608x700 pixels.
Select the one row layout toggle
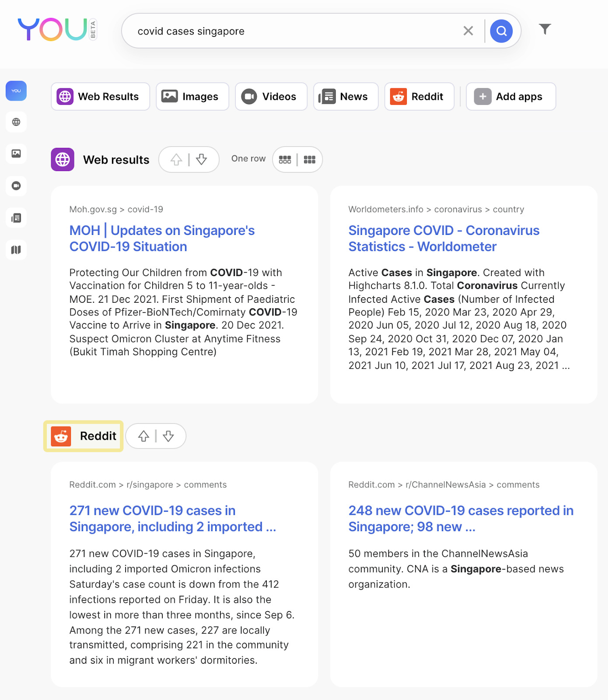(285, 160)
